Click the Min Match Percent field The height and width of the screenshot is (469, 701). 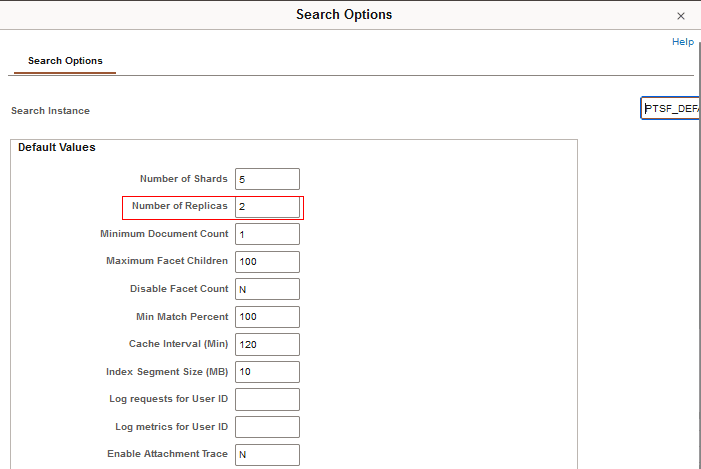point(267,317)
